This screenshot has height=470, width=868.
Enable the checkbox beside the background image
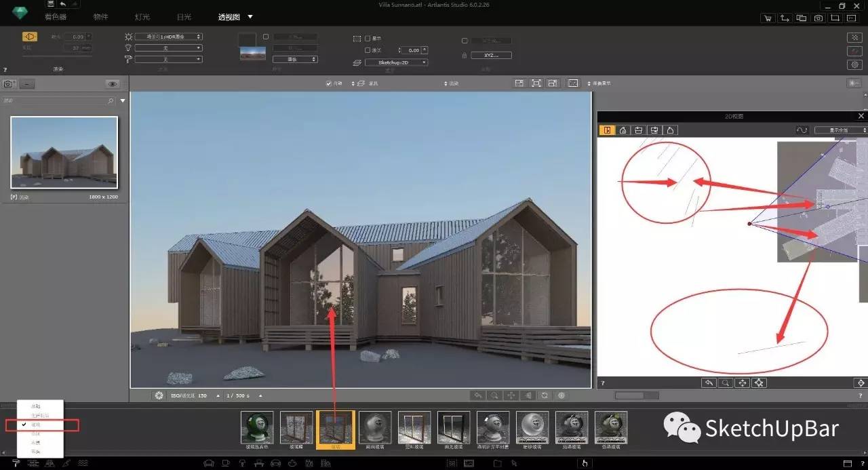[x=266, y=37]
